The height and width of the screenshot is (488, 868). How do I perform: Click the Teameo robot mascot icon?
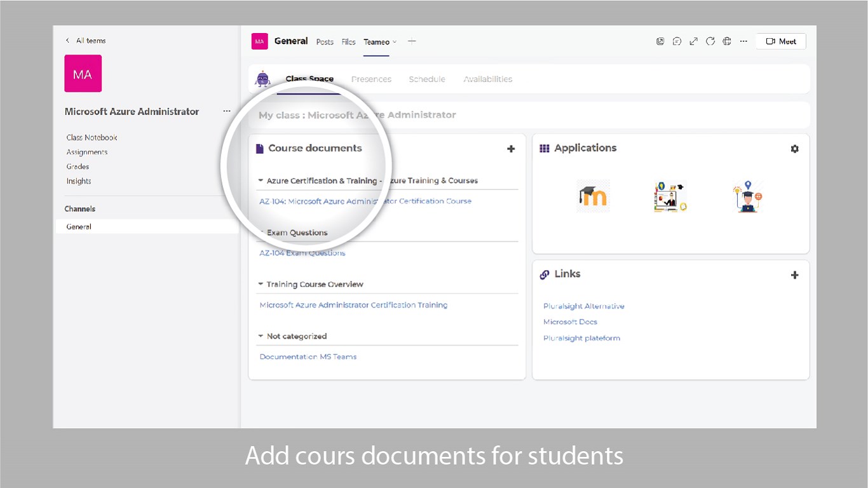pos(262,79)
